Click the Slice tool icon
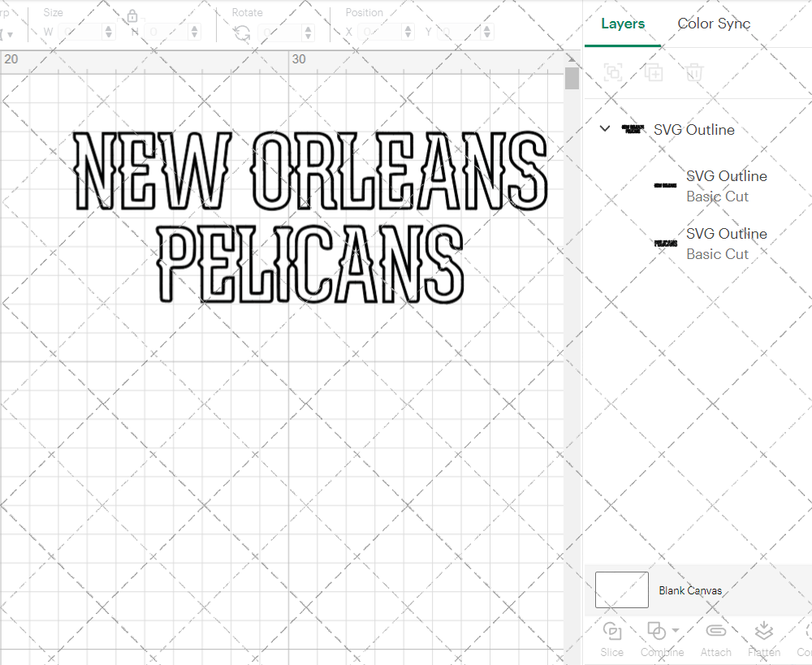 pos(612,631)
